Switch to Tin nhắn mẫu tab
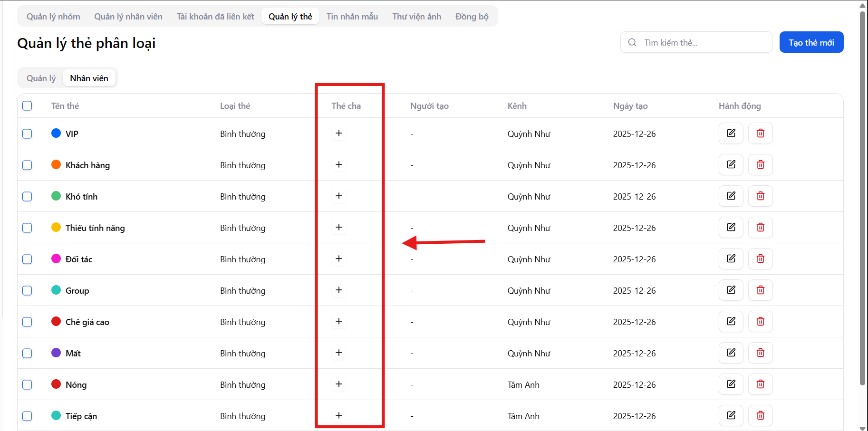This screenshot has width=868, height=431. pyautogui.click(x=352, y=17)
